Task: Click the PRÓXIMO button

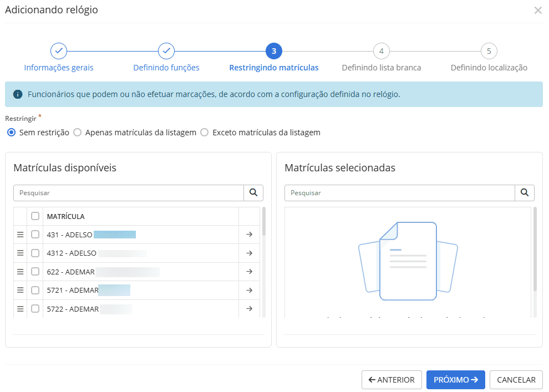Action: pos(455,380)
